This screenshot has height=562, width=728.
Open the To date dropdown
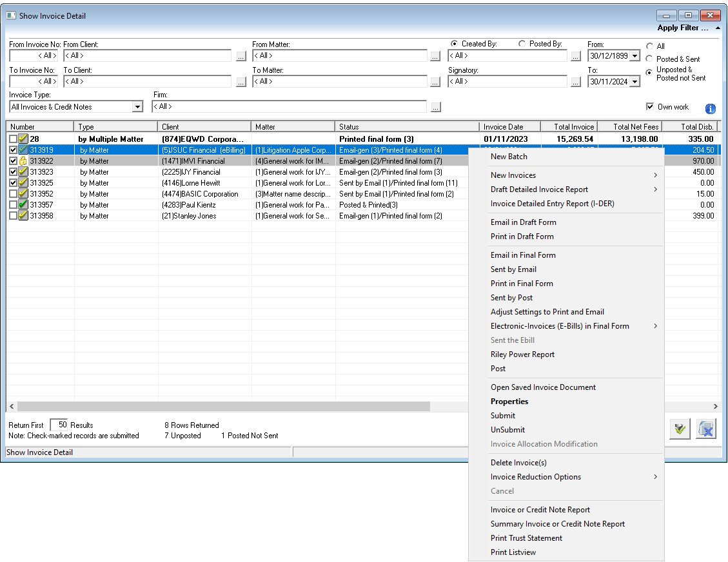[x=635, y=82]
